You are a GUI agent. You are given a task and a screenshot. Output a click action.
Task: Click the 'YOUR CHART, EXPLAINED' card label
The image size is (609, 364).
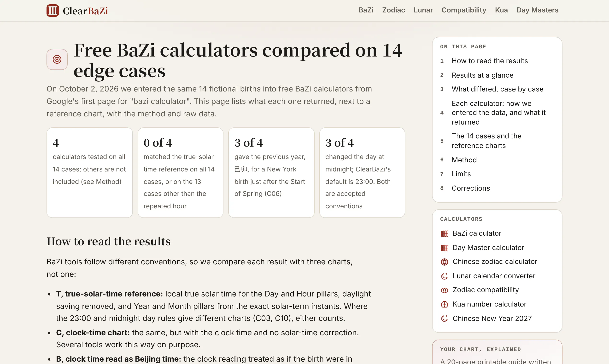480,349
